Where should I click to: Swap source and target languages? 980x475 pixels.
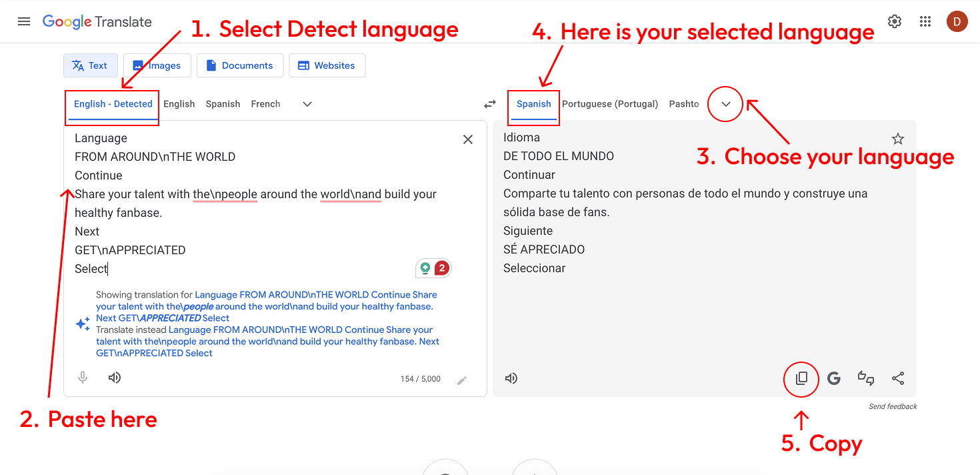pyautogui.click(x=490, y=104)
